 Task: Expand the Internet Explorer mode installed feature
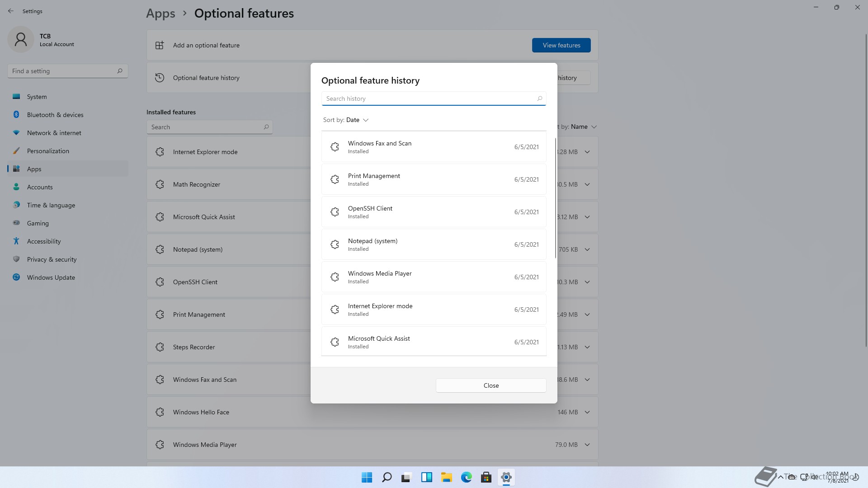(587, 152)
